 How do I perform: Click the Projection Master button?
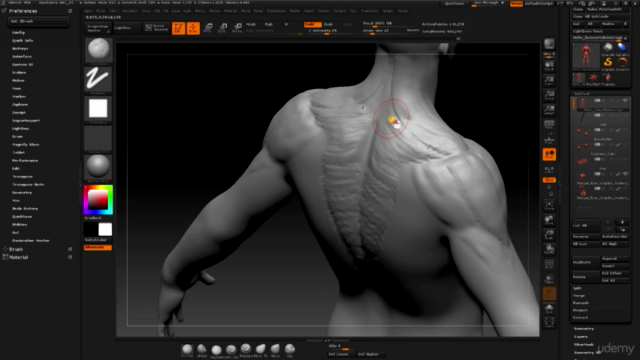tap(98, 28)
